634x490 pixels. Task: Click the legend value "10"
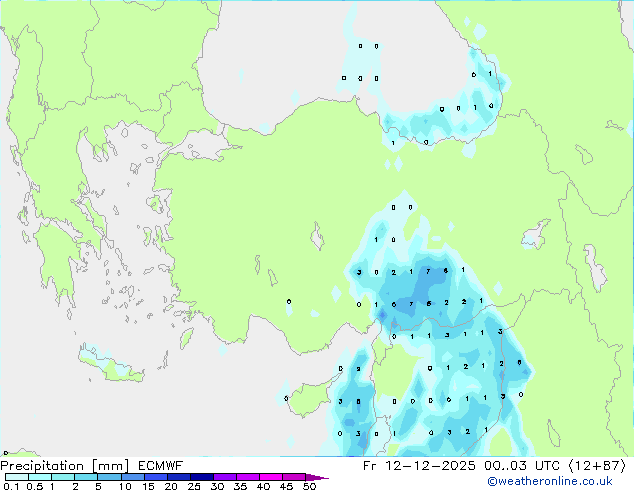click(x=125, y=486)
